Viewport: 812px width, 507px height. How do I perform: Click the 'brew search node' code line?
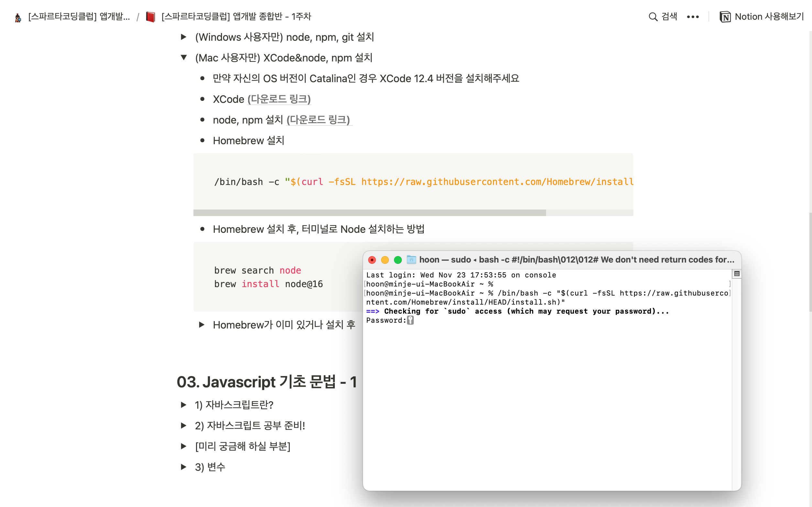point(258,270)
